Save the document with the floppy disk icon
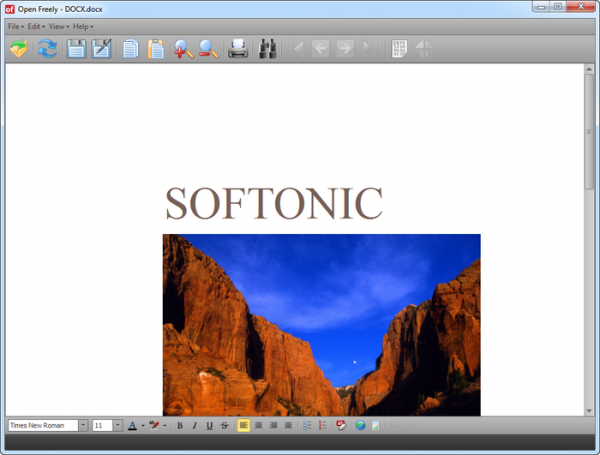The image size is (600, 455). (76, 49)
